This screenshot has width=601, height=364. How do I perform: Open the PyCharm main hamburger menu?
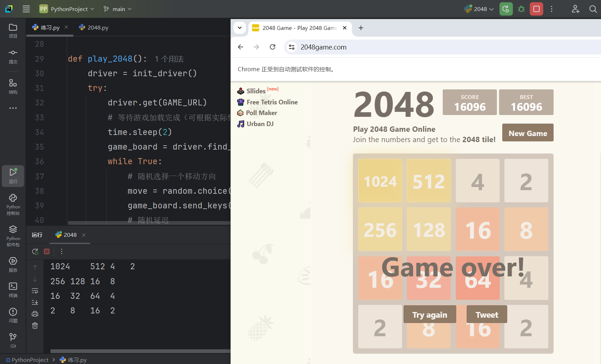(26, 9)
